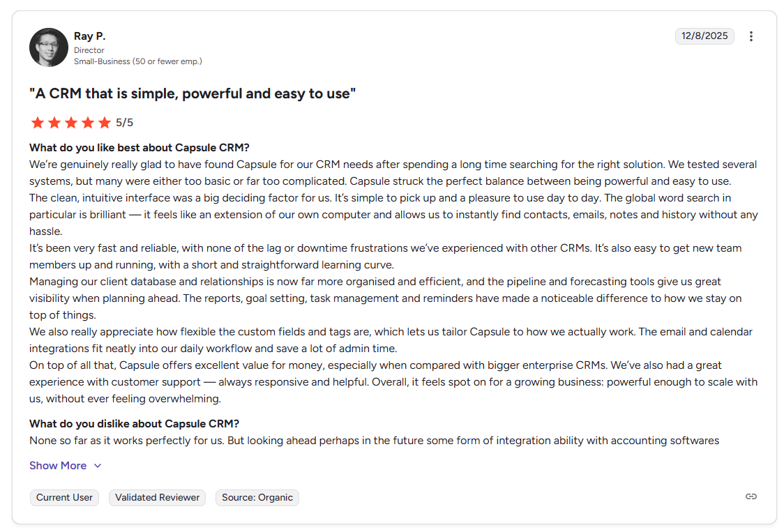Viewport: 784px width, 532px height.
Task: Click the chevron next to Show More
Action: 97,465
